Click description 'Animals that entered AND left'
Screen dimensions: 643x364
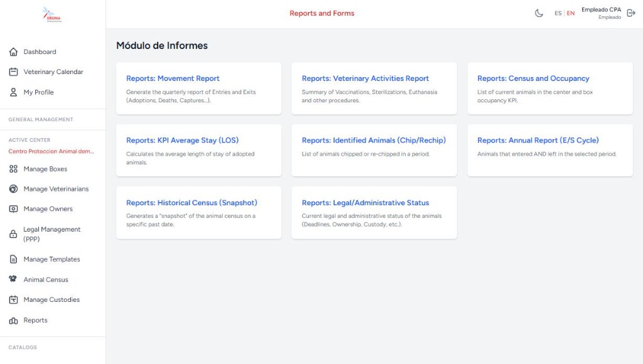point(547,154)
